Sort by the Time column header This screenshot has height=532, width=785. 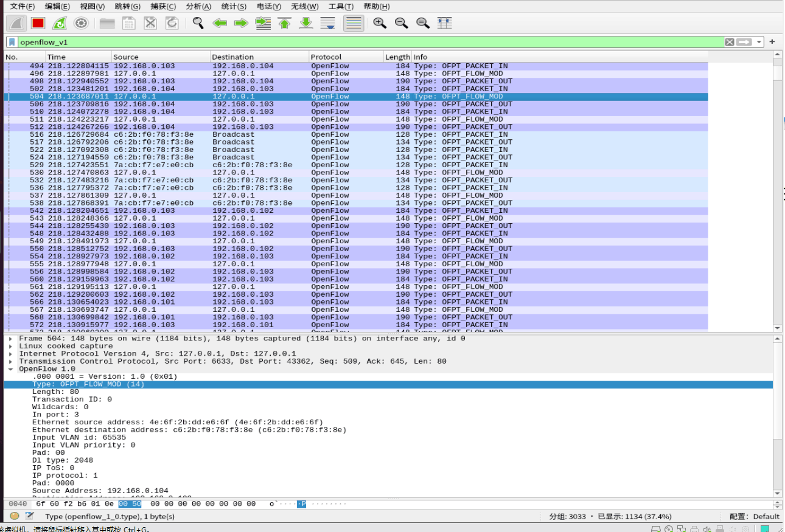[78, 57]
